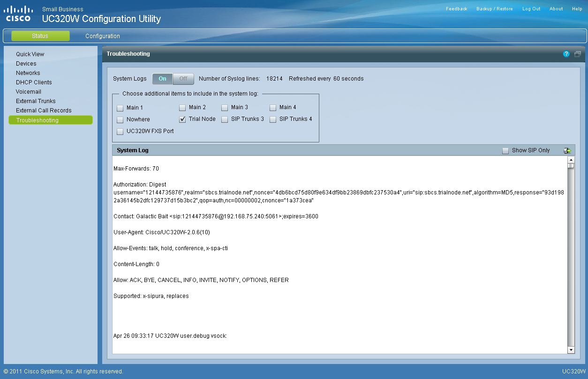This screenshot has height=379, width=588.
Task: Open Quick View in sidebar
Action: click(30, 54)
